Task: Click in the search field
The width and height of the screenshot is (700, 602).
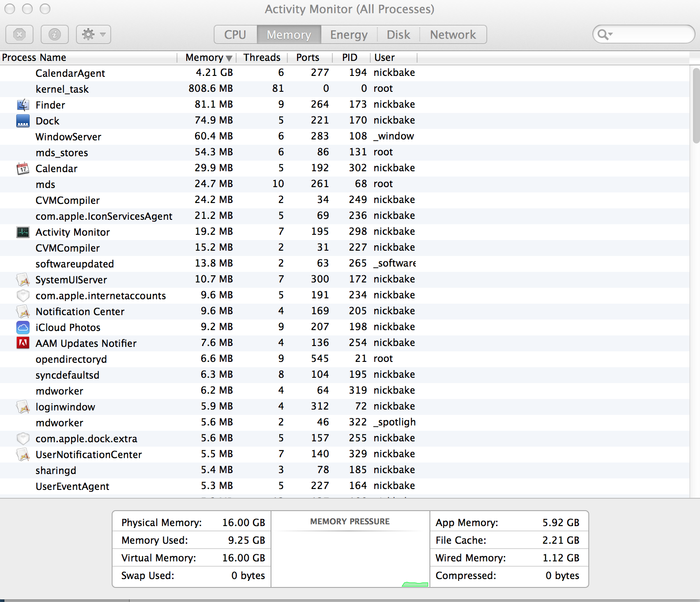Action: pyautogui.click(x=644, y=34)
